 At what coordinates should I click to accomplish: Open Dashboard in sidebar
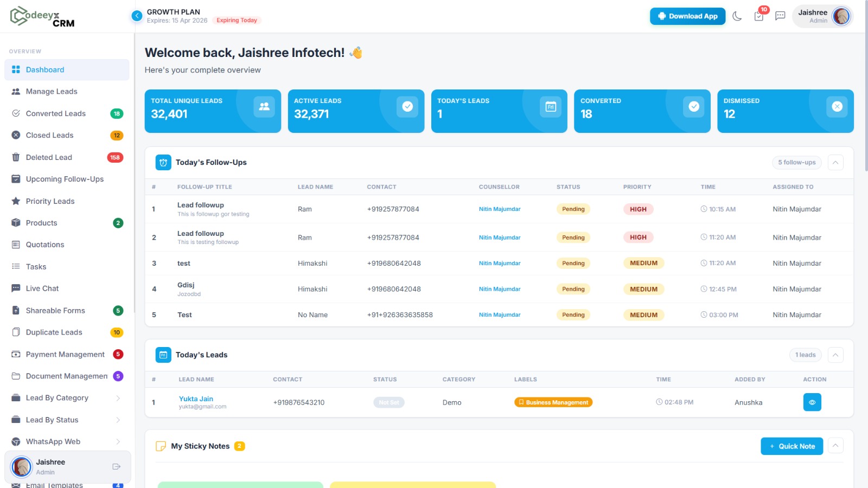coord(67,70)
